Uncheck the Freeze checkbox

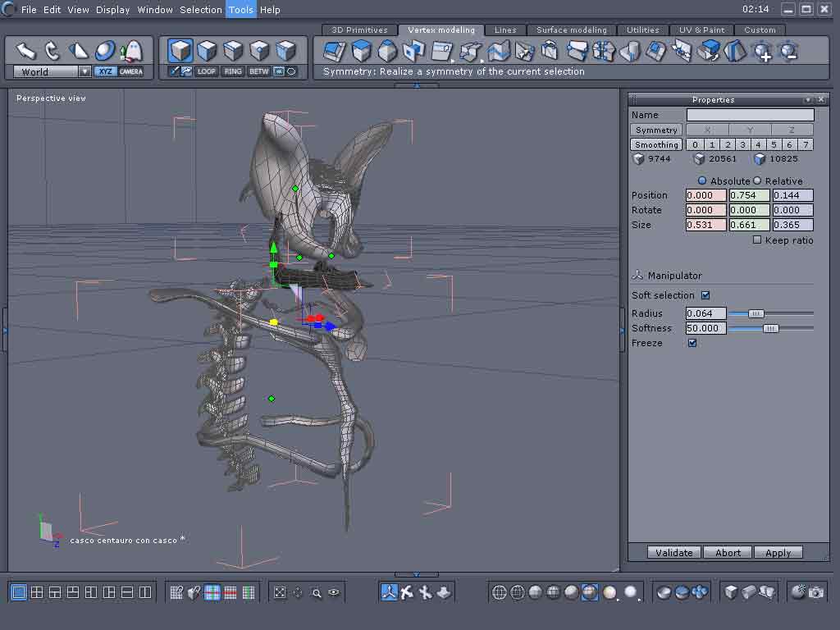tap(692, 343)
